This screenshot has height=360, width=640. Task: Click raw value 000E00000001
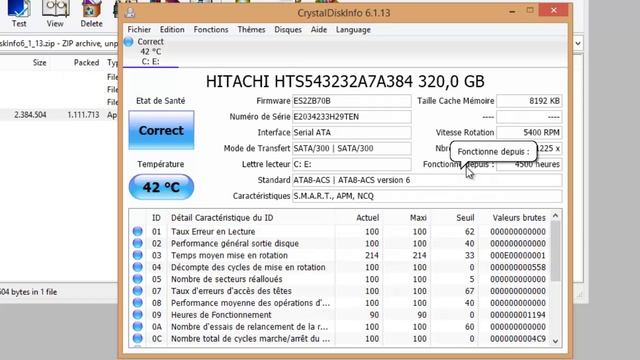point(518,255)
